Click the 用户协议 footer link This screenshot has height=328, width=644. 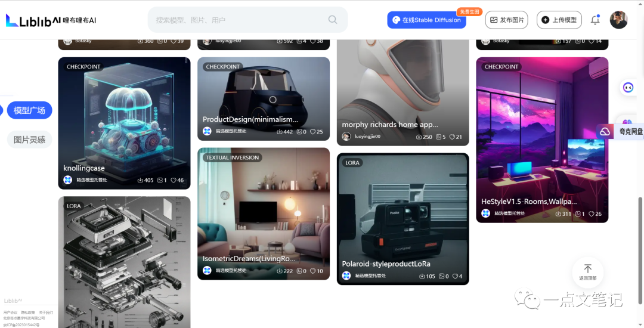click(x=10, y=313)
